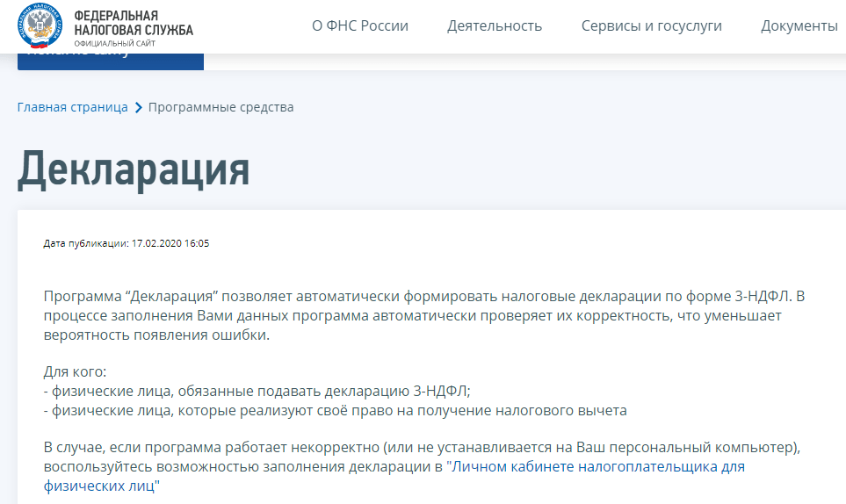Click the «Федеральная налоговая служба» site title
The image size is (846, 504).
[x=133, y=24]
